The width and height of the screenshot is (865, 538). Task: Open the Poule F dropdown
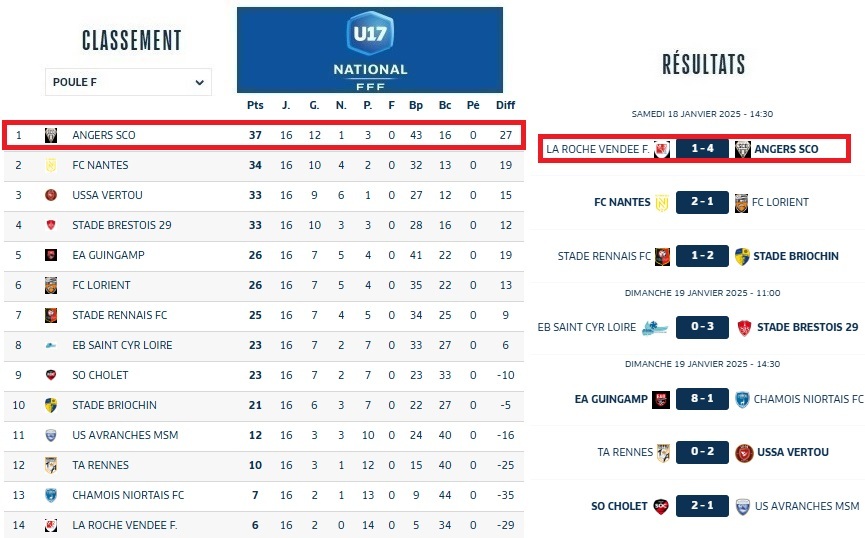(128, 82)
